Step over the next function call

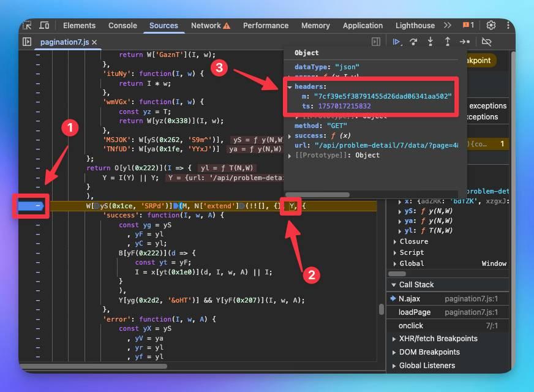[413, 42]
